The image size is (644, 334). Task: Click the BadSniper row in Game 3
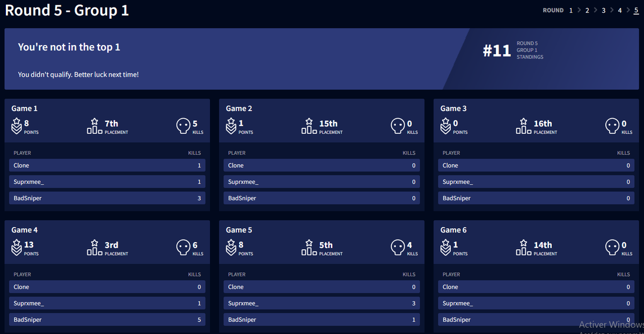pyautogui.click(x=537, y=198)
